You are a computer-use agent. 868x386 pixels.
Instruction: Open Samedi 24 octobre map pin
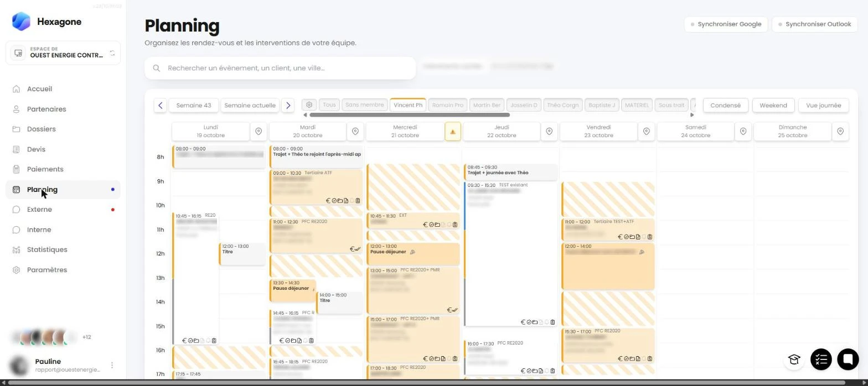743,132
